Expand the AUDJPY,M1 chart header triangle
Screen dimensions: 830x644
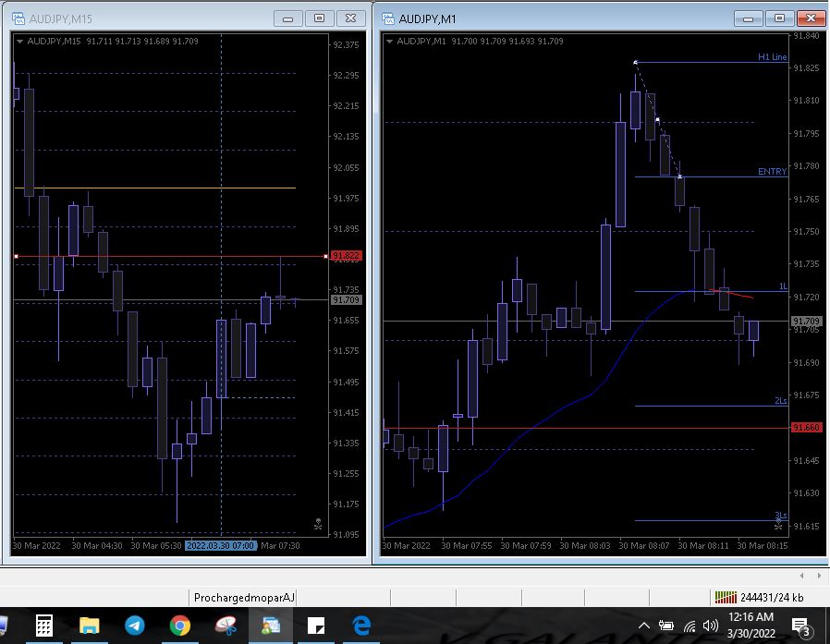390,41
